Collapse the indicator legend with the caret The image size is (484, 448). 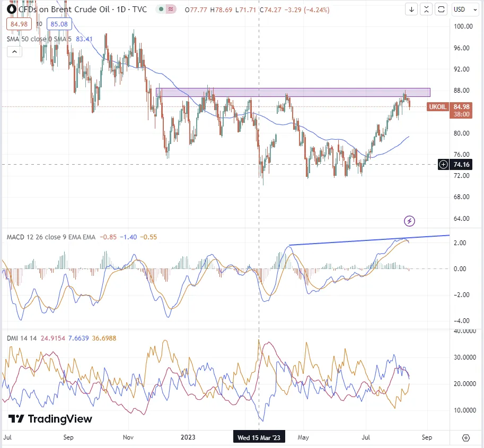tap(14, 51)
